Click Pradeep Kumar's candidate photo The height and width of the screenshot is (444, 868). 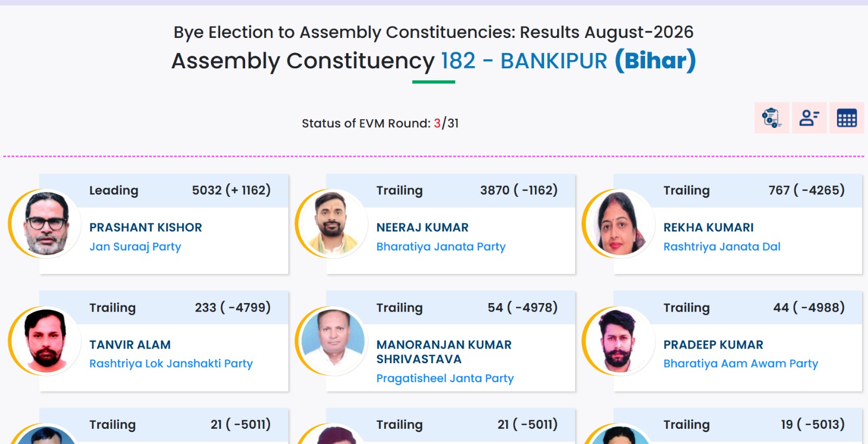click(621, 340)
